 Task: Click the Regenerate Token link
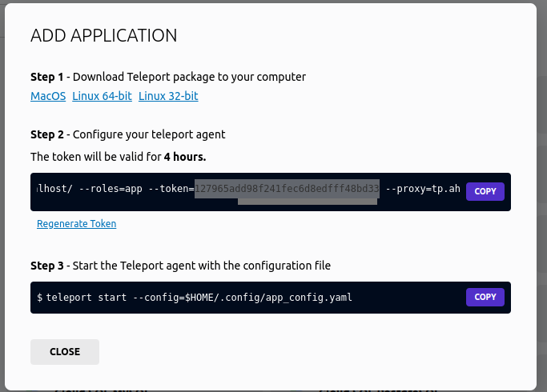pyautogui.click(x=76, y=223)
